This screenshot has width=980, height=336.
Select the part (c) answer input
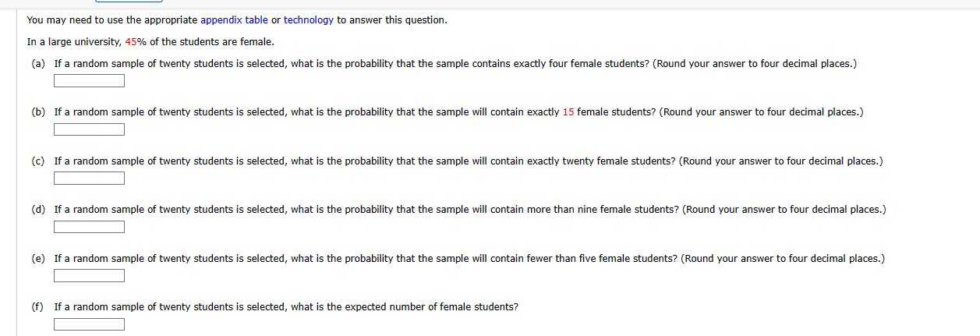89,179
